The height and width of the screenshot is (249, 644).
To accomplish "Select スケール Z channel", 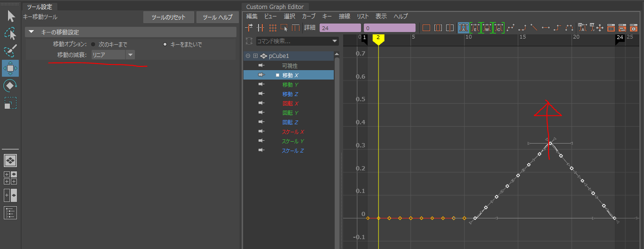I will (x=292, y=151).
